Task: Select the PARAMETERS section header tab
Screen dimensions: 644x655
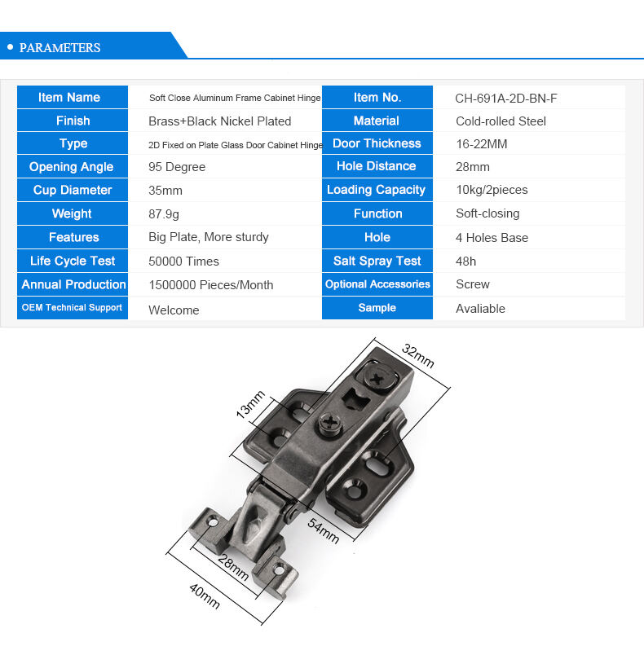Action: click(x=60, y=47)
